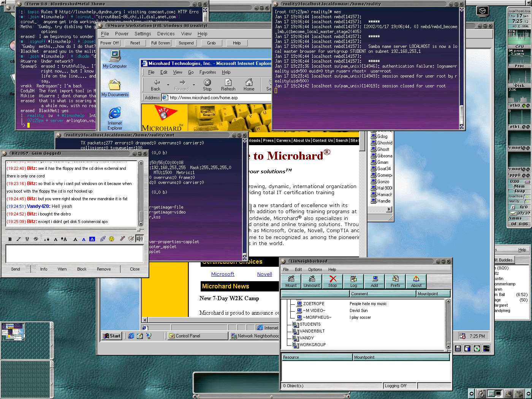This screenshot has height=399, width=532.
Task: Click the Send button in Gaim
Action: click(x=16, y=269)
